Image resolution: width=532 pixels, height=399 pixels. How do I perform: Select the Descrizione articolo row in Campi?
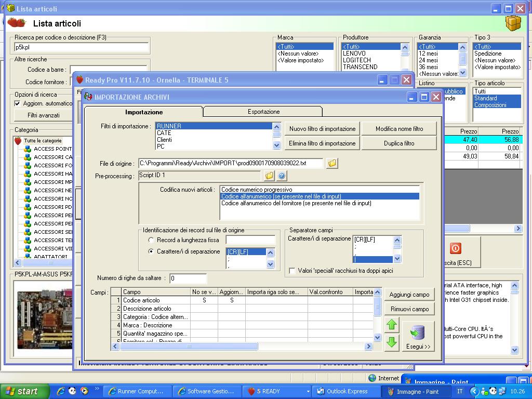point(242,309)
